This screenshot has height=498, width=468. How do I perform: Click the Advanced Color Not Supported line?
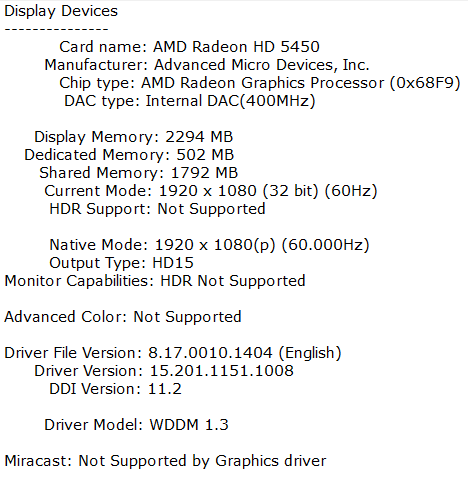123,317
